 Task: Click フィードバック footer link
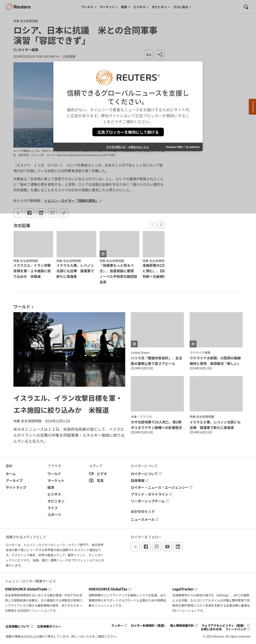point(237,629)
